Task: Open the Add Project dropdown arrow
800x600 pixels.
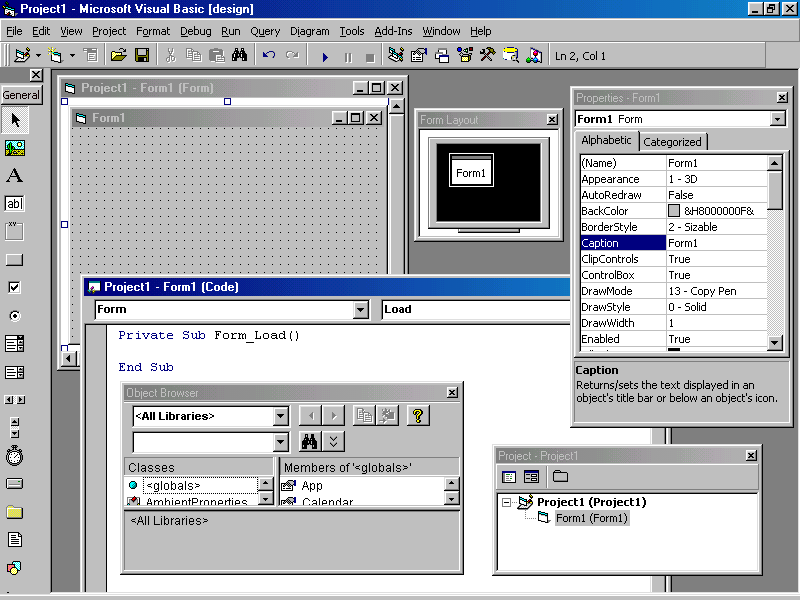Action: tap(38, 55)
